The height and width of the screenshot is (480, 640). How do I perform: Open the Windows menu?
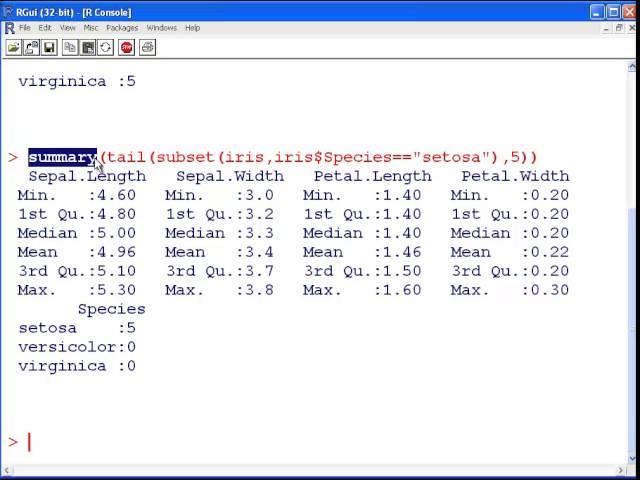[162, 28]
